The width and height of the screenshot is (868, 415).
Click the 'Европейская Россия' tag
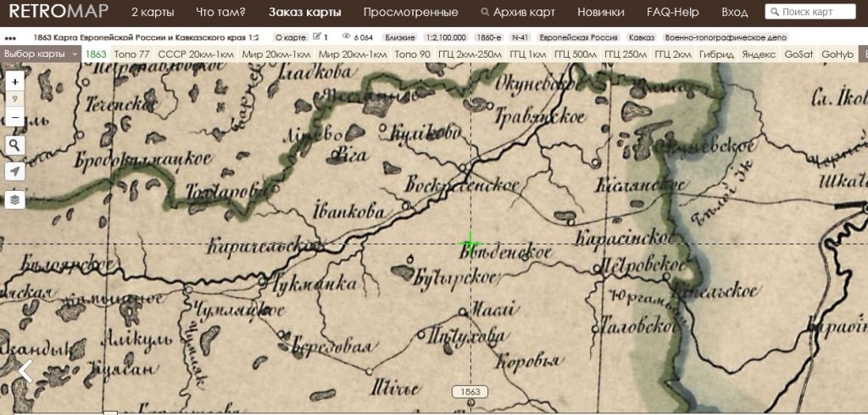pyautogui.click(x=579, y=37)
